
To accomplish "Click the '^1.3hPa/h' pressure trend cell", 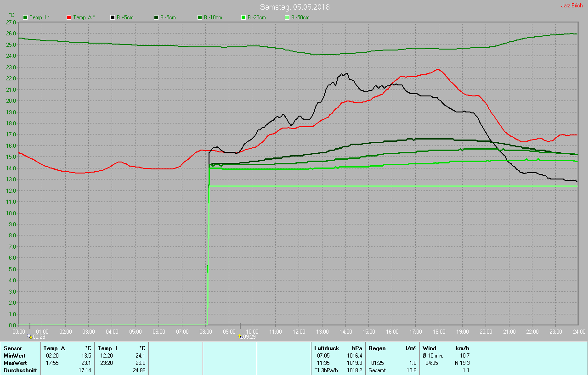I will tap(326, 370).
